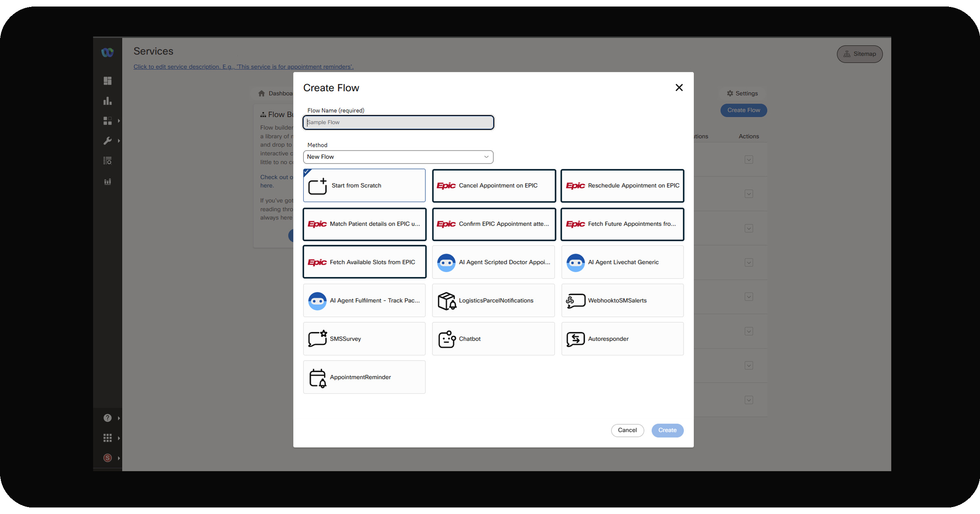Choose AI Agent Livechat Generic template

622,262
